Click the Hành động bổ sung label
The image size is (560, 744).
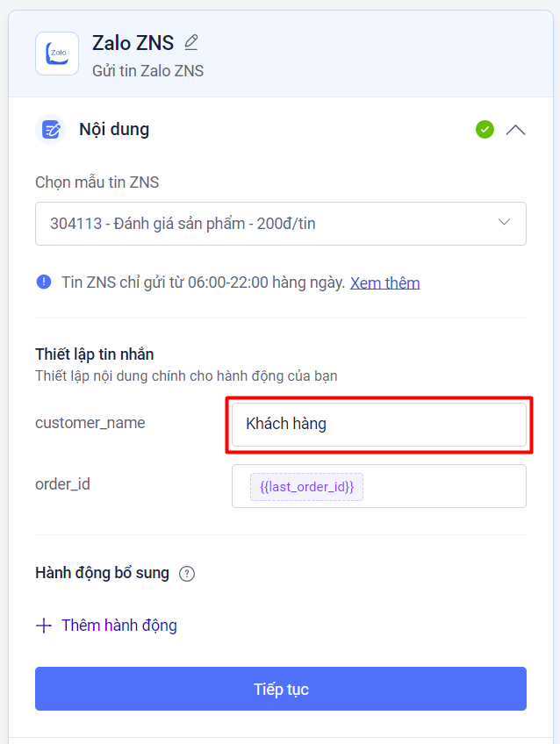pyautogui.click(x=102, y=574)
